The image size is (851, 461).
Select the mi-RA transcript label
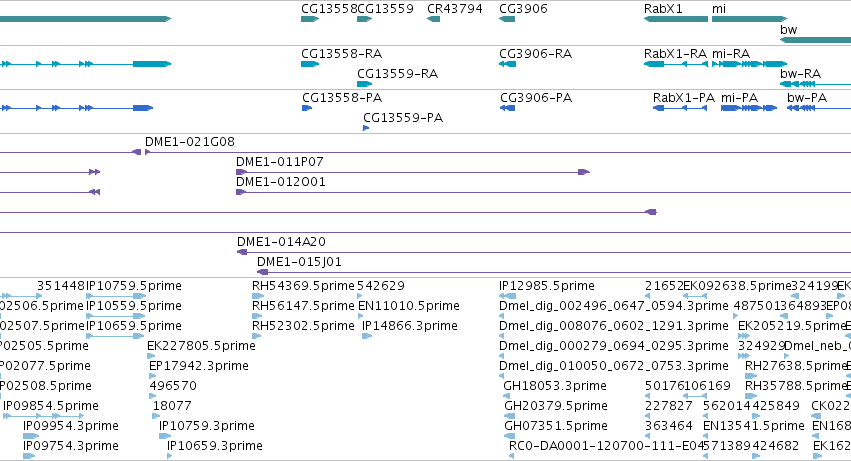pyautogui.click(x=731, y=54)
